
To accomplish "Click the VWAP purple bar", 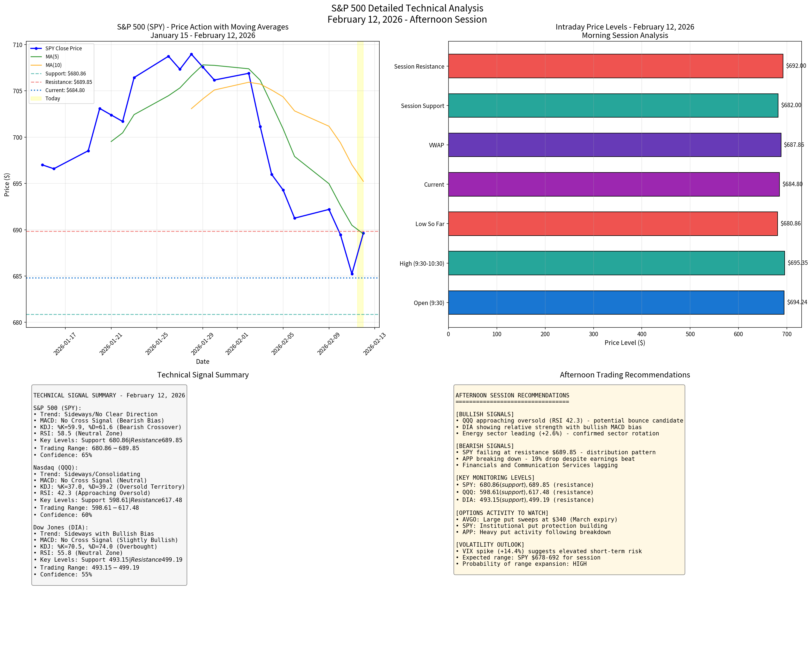I will (614, 145).
